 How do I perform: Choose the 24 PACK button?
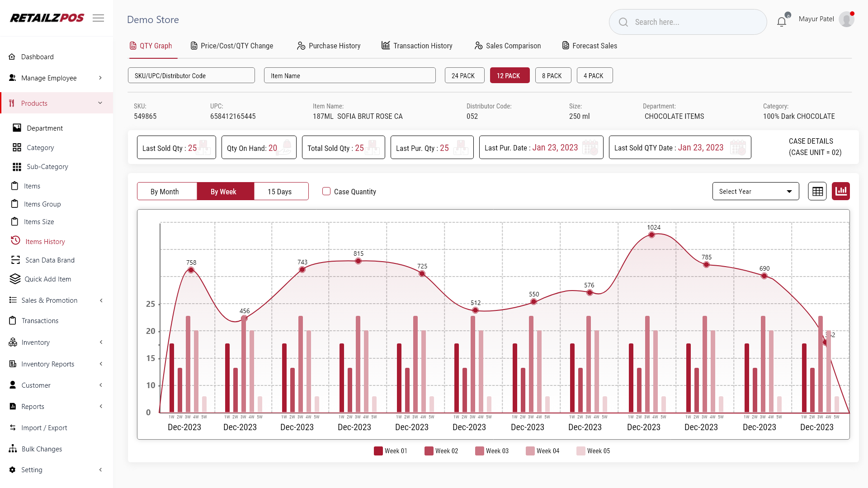(463, 75)
